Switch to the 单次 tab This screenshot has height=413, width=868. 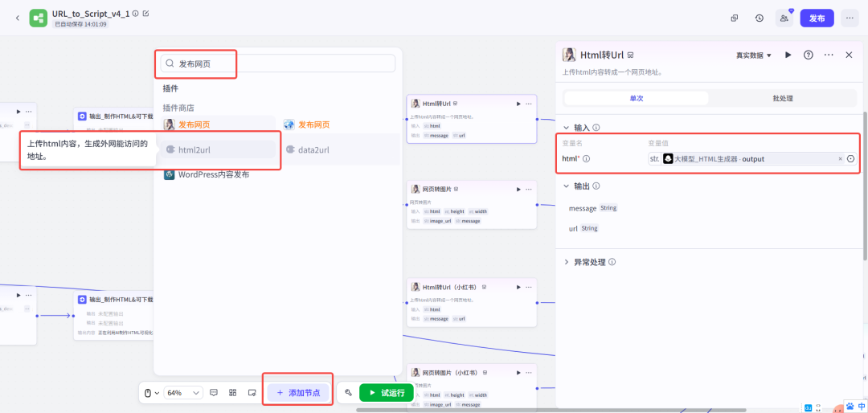636,98
